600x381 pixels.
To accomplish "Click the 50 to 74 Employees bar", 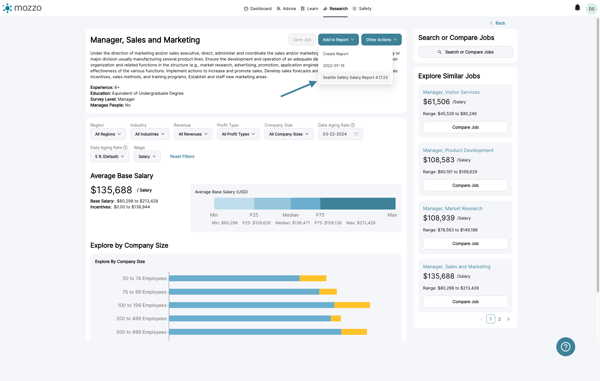I will point(248,278).
